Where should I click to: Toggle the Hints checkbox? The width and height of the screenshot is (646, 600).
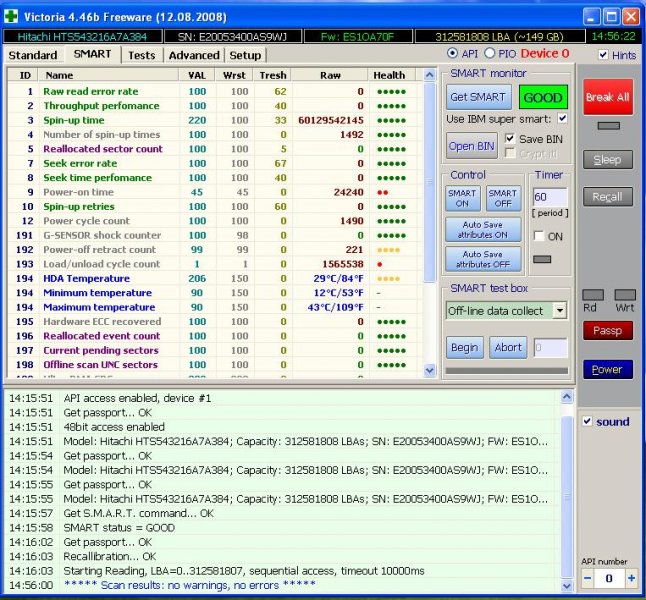click(x=603, y=55)
